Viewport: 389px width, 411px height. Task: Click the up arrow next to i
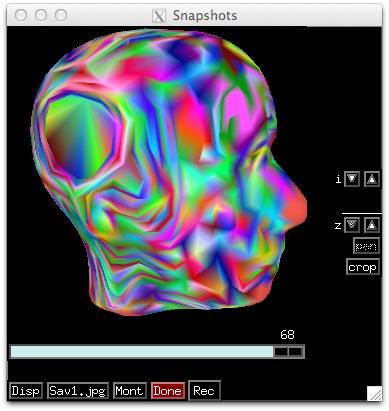[372, 179]
